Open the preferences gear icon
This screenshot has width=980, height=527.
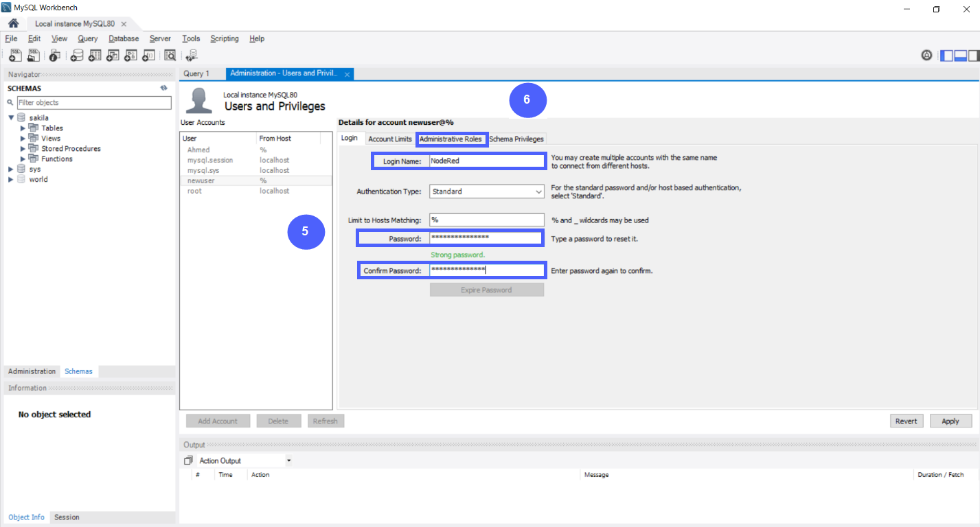click(926, 56)
